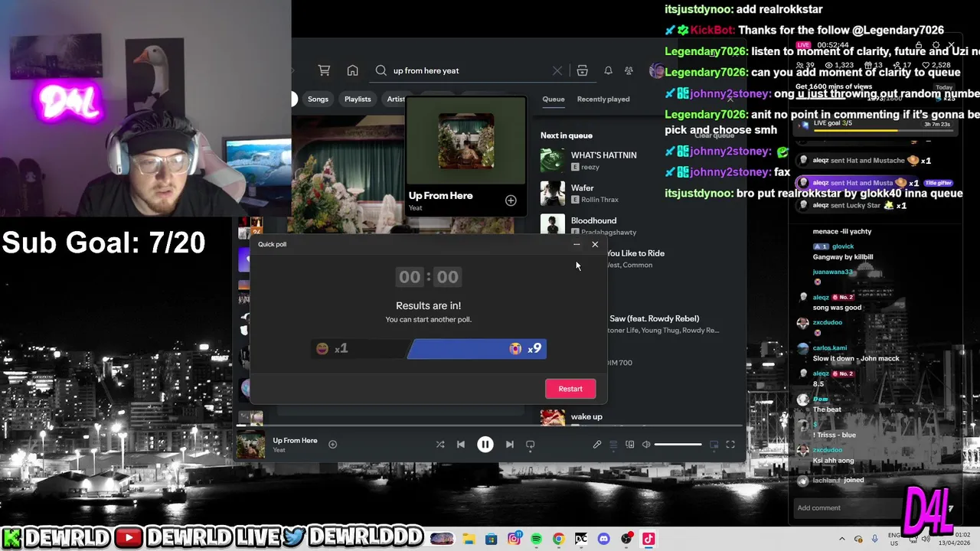The height and width of the screenshot is (551, 980).
Task: Open the shopping cart icon in Spotify
Action: point(324,70)
